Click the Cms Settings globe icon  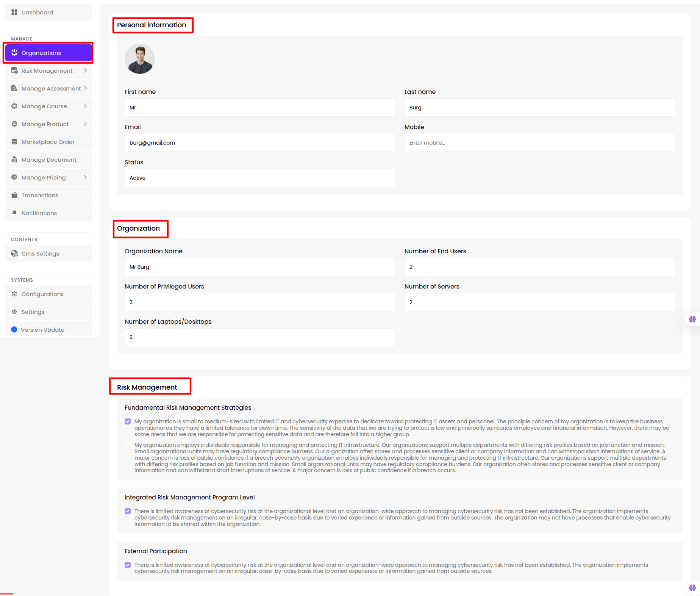14,254
